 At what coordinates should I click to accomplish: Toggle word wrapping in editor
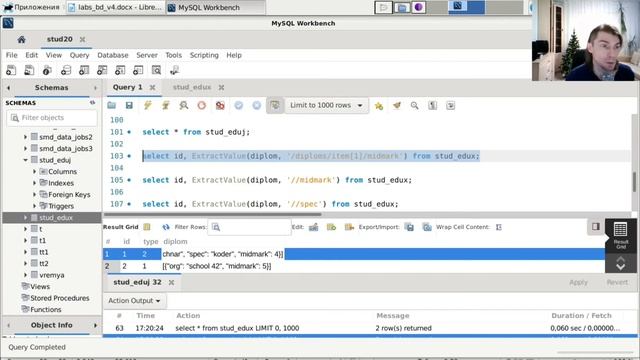point(451,105)
